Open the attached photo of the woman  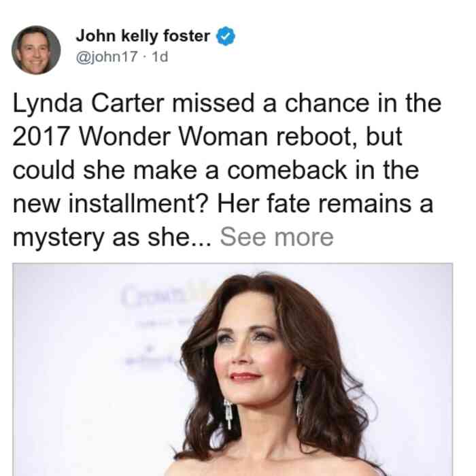(x=233, y=369)
